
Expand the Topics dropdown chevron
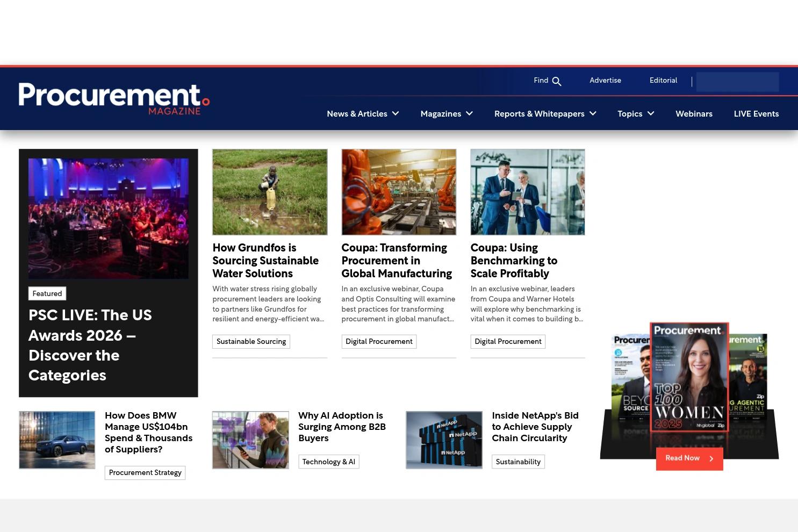coord(651,113)
